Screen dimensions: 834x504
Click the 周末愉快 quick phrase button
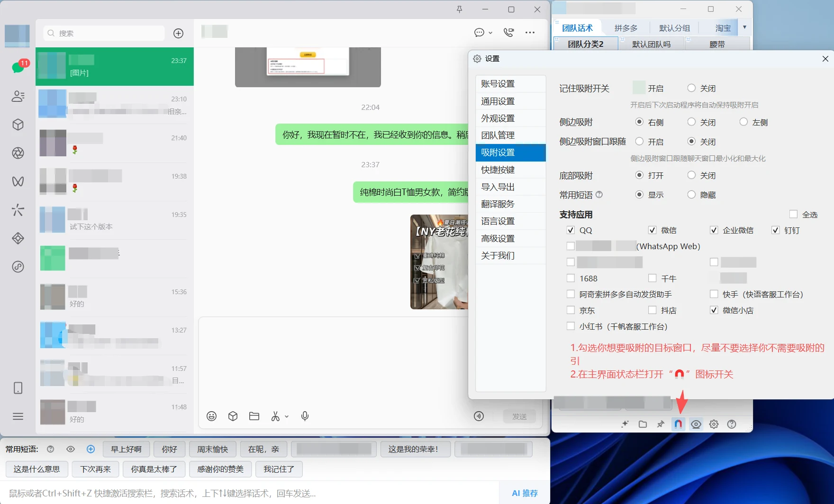click(x=212, y=449)
